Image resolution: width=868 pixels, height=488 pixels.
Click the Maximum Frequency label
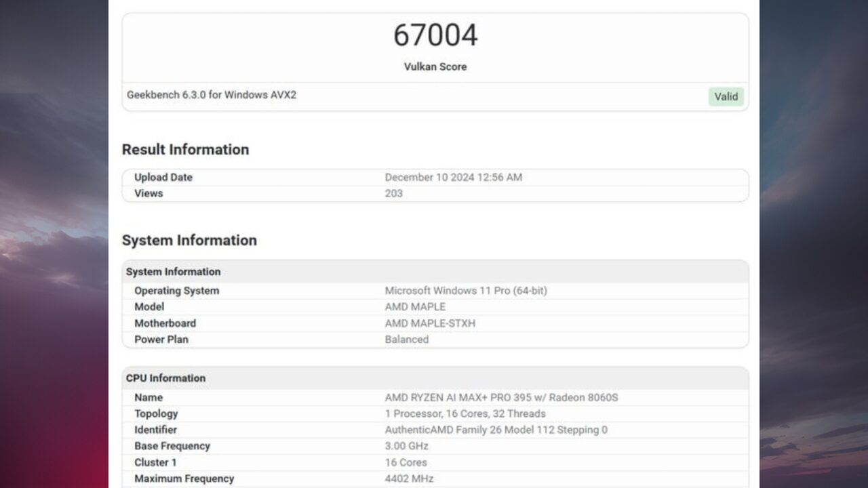coord(184,479)
